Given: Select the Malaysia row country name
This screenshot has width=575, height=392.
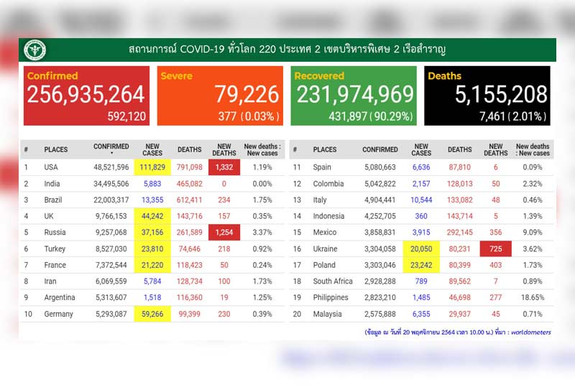Looking at the screenshot, I should [328, 314].
